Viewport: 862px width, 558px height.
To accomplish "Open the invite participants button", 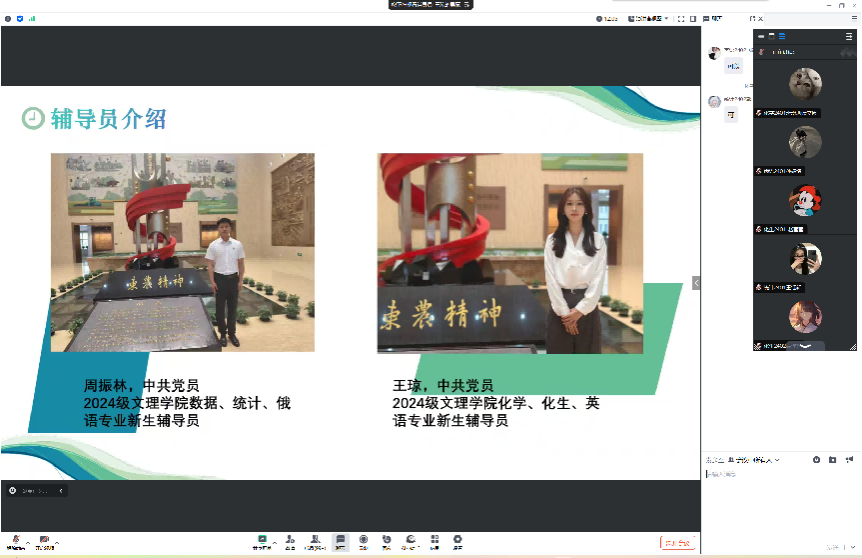I will (x=290, y=542).
